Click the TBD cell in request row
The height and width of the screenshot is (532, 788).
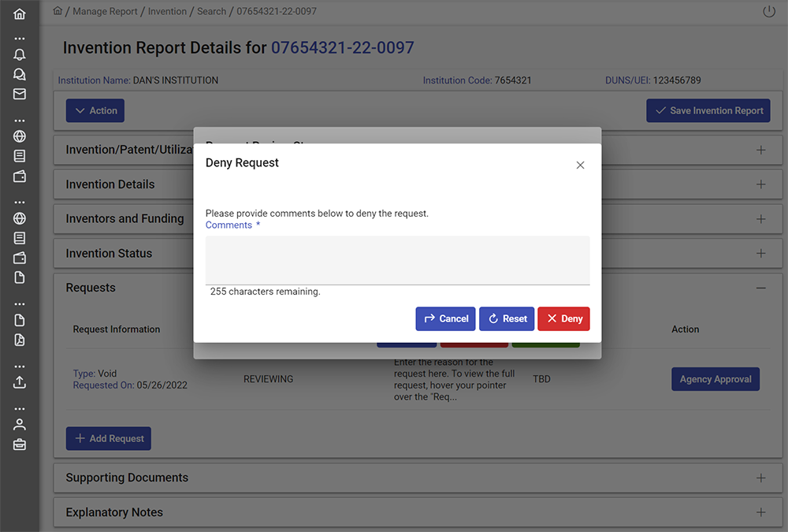coord(542,379)
